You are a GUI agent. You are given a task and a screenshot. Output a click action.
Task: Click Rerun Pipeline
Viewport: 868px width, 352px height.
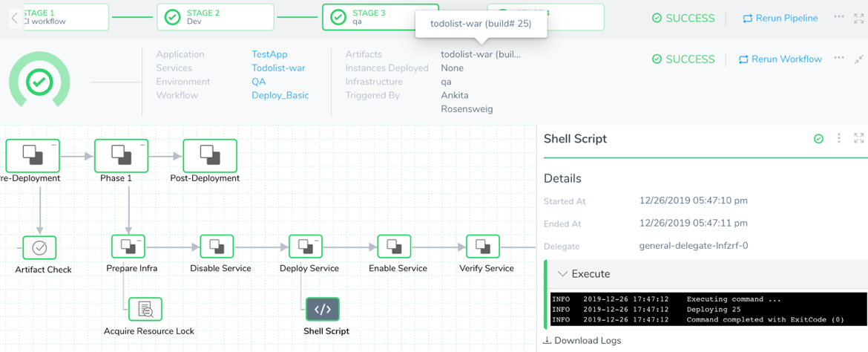pos(780,19)
